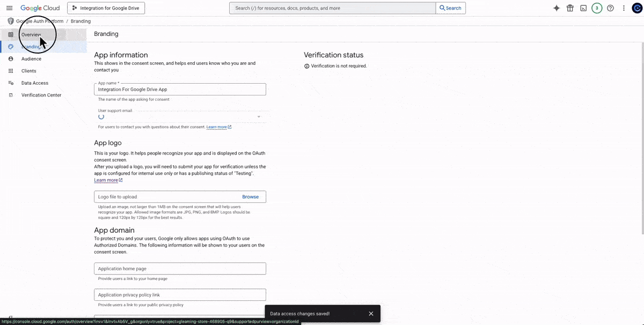The image size is (644, 325).
Task: Click the Search button
Action: point(450,8)
